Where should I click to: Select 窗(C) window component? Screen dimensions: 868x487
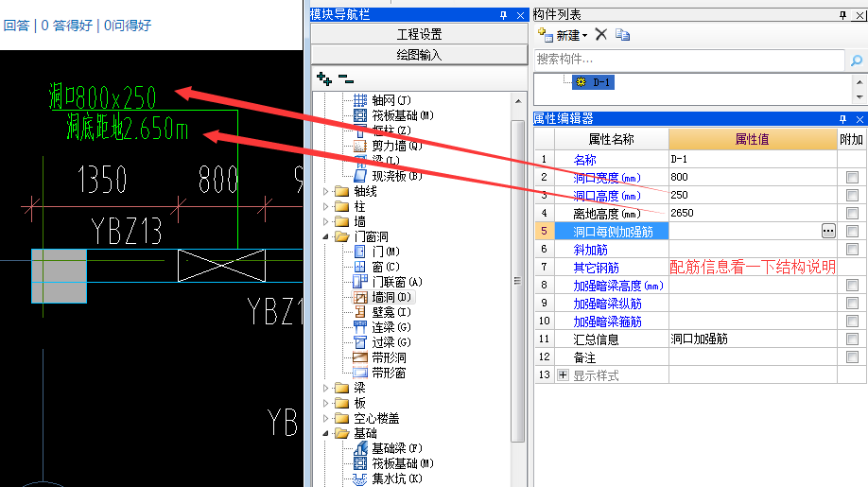tap(376, 267)
